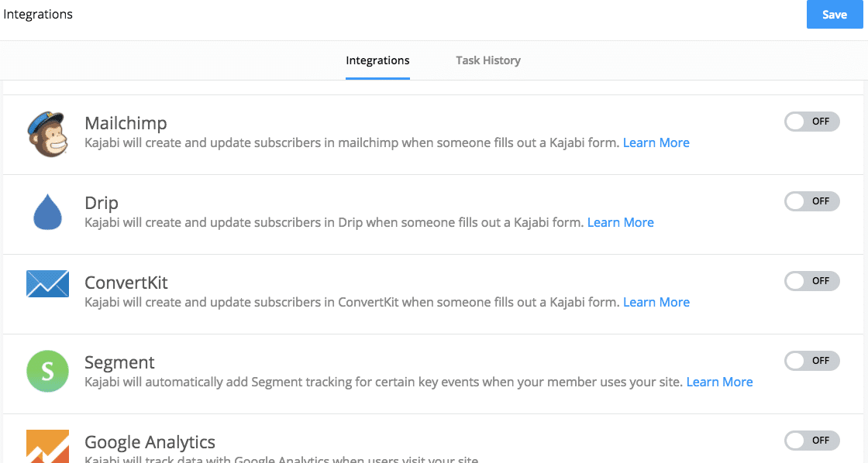Click the Segment integration title
Screen dimensions: 868x463
119,362
